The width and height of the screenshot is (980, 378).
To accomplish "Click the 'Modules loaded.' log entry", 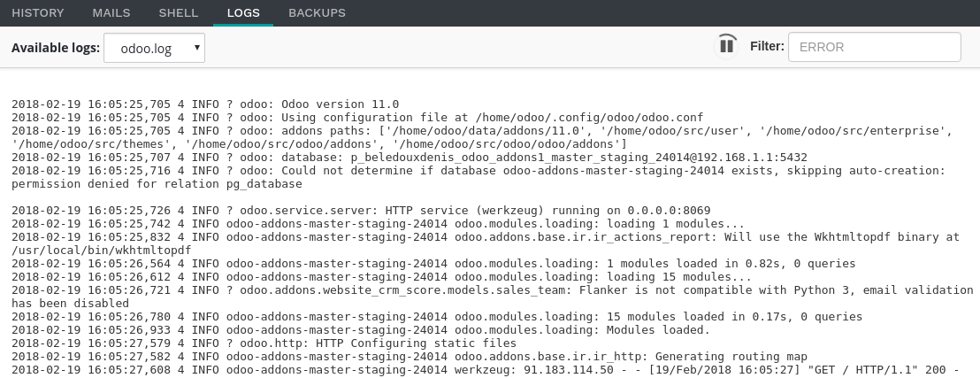I will (361, 330).
